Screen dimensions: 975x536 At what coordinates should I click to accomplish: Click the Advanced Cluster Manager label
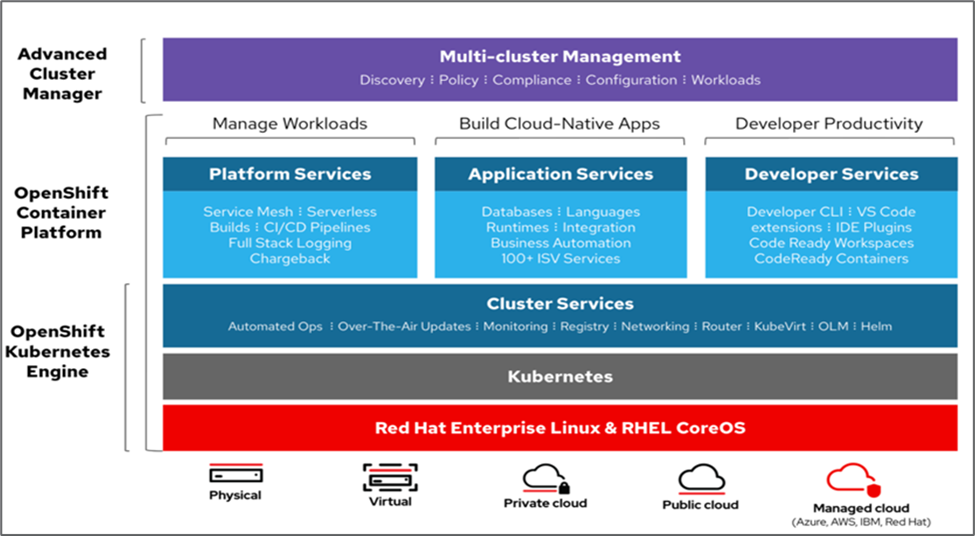[62, 74]
